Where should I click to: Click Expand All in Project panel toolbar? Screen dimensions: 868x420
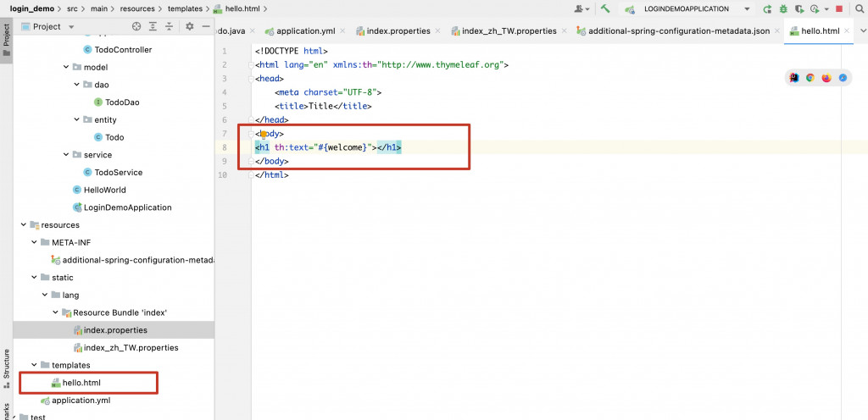click(153, 26)
